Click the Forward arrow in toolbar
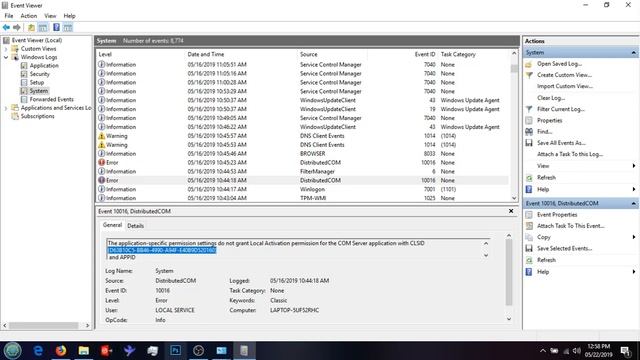The image size is (640, 360). [x=17, y=27]
